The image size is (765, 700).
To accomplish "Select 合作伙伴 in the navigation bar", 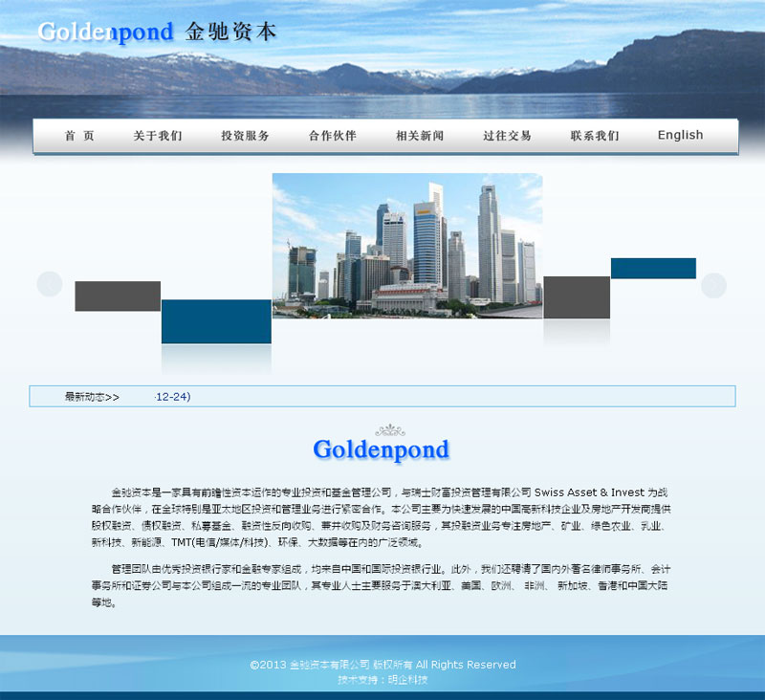I will coord(332,136).
